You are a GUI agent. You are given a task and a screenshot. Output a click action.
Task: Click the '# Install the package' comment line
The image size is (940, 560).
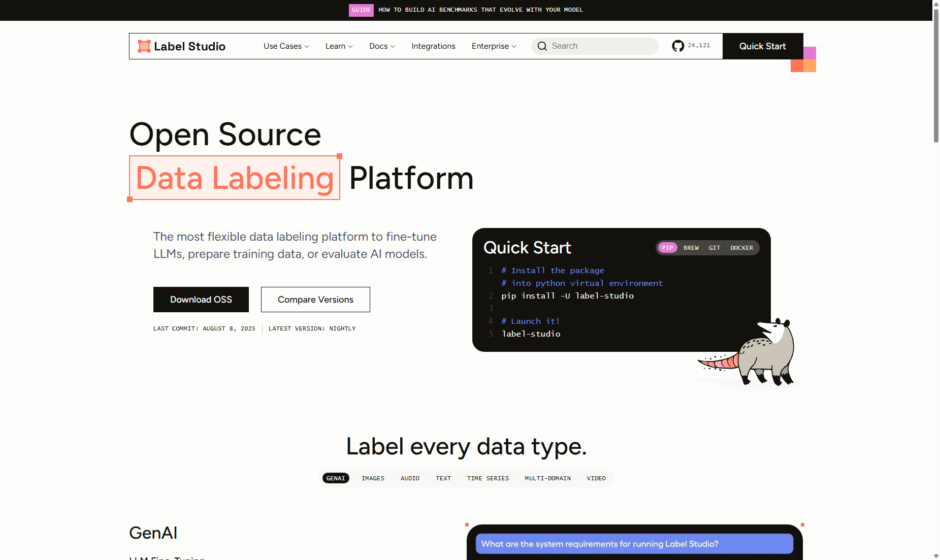(553, 271)
